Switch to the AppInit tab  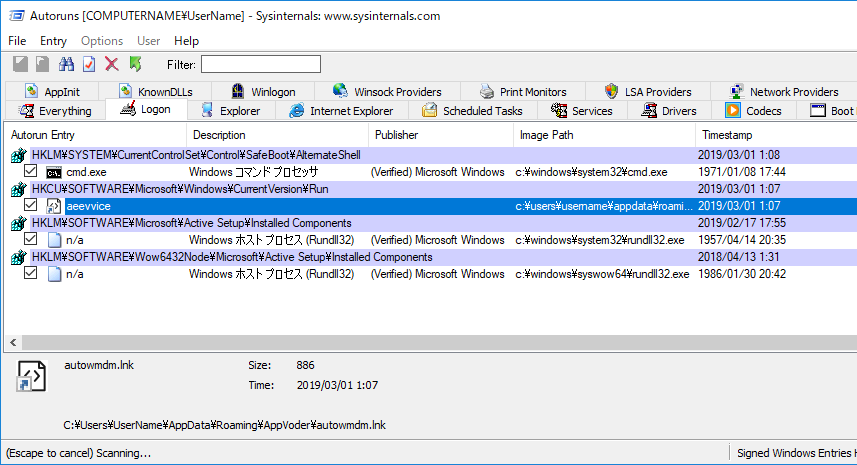pos(52,92)
